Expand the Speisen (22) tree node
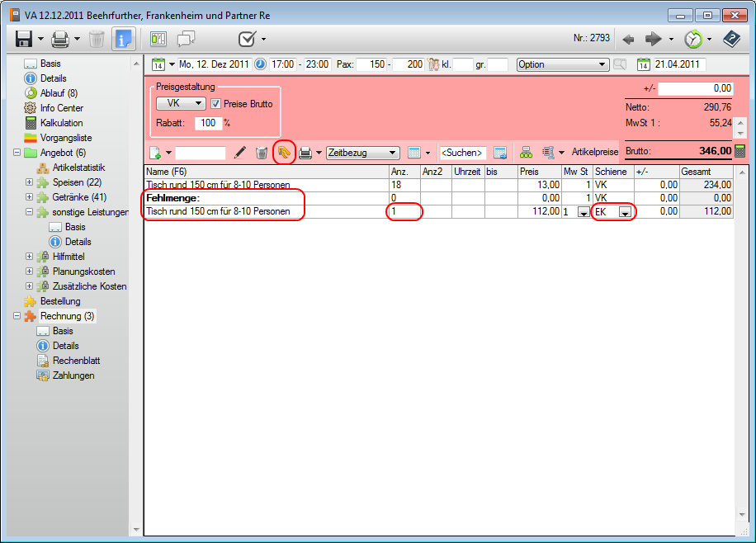Screen dimensions: 756x543 (x=30, y=182)
